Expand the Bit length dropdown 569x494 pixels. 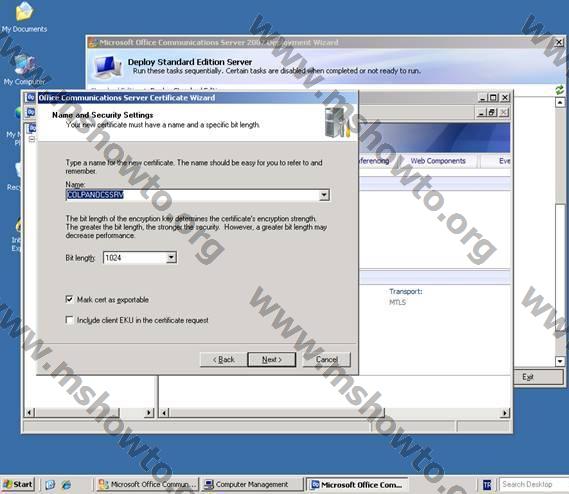[x=171, y=258]
